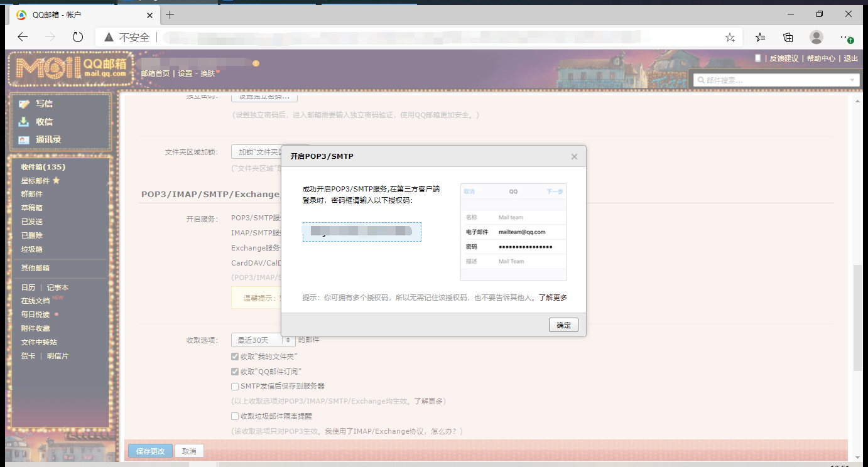The image size is (868, 467).
Task: Click 取消 button at page bottom
Action: (x=189, y=451)
